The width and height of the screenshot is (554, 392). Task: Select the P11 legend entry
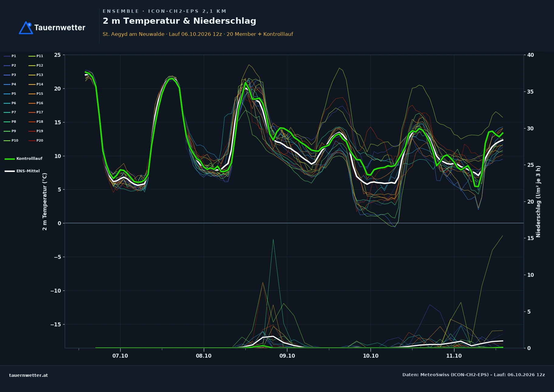(x=36, y=56)
